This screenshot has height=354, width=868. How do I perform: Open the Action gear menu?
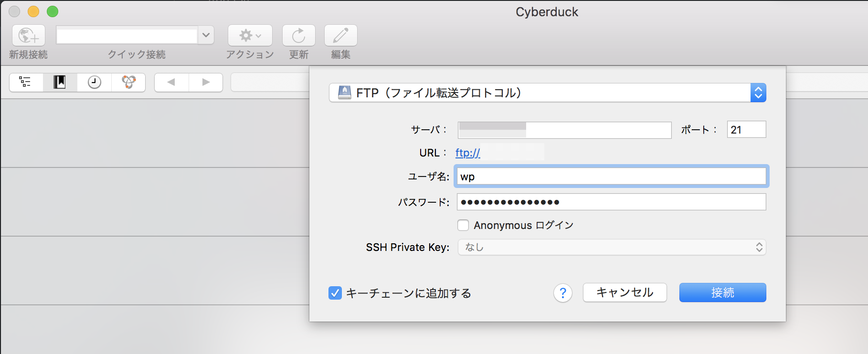[x=250, y=35]
